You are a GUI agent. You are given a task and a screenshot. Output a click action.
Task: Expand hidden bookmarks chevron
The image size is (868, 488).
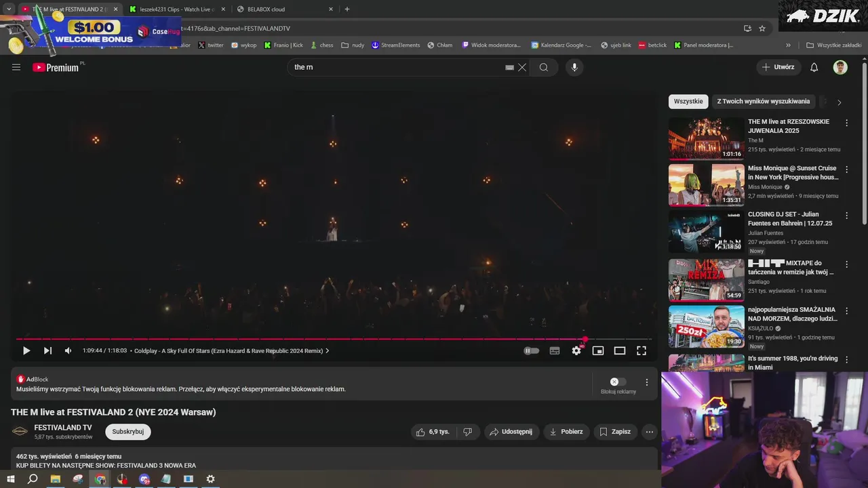pos(788,45)
